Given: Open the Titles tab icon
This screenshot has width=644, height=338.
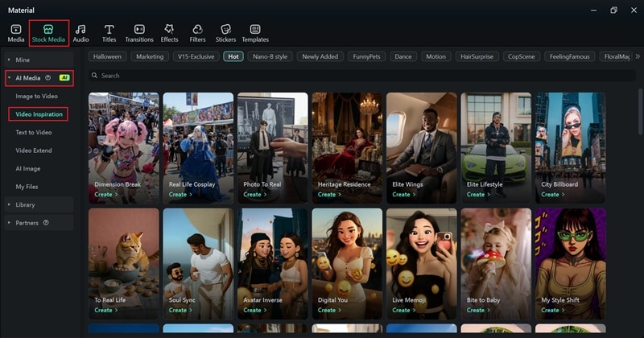Looking at the screenshot, I should point(109,29).
